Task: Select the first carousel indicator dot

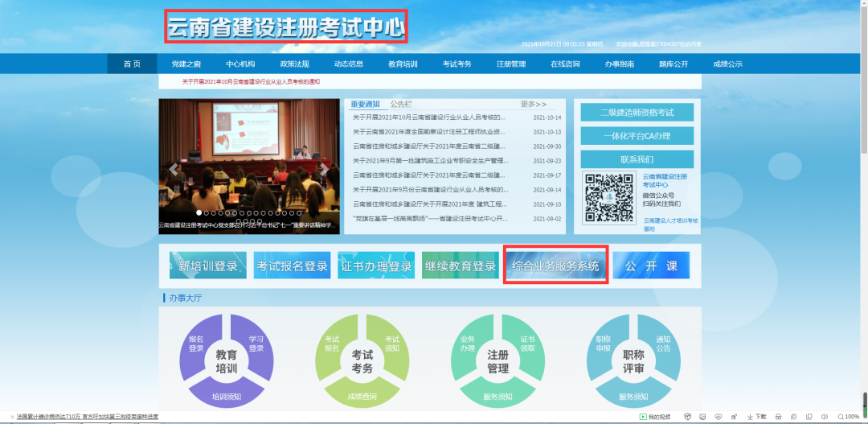Action: point(198,213)
